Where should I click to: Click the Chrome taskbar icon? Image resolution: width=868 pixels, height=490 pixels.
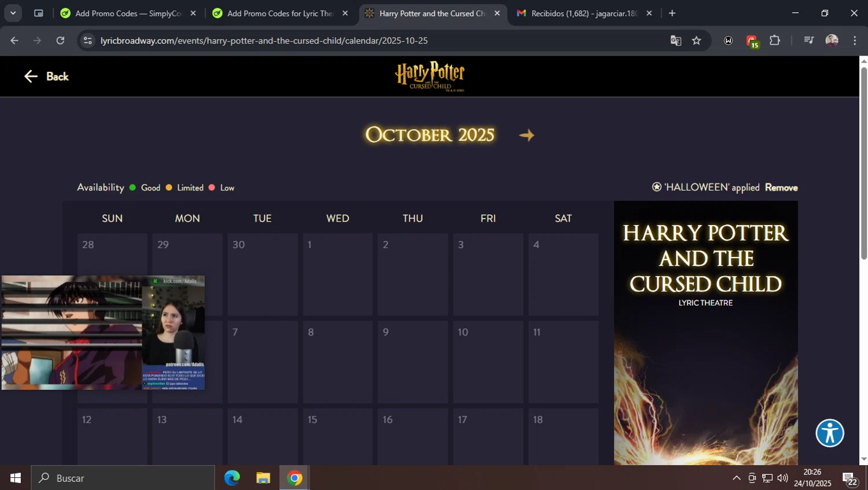[x=295, y=478]
